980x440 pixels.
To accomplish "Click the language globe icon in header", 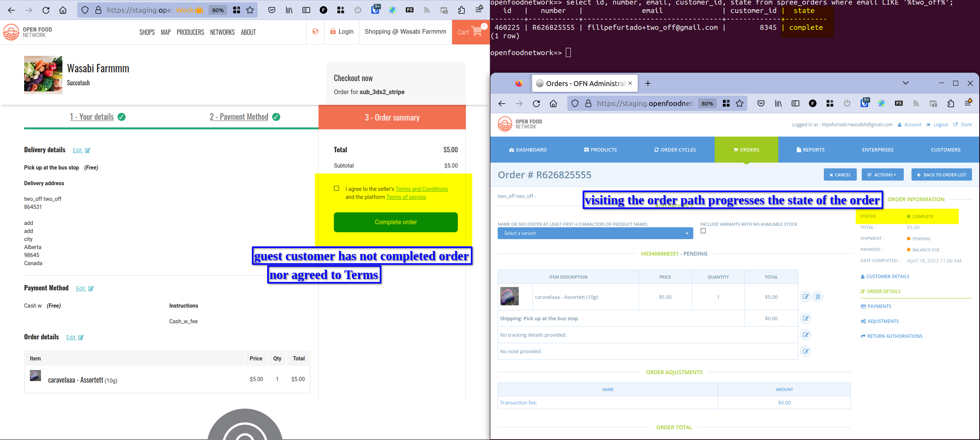I will coord(315,32).
